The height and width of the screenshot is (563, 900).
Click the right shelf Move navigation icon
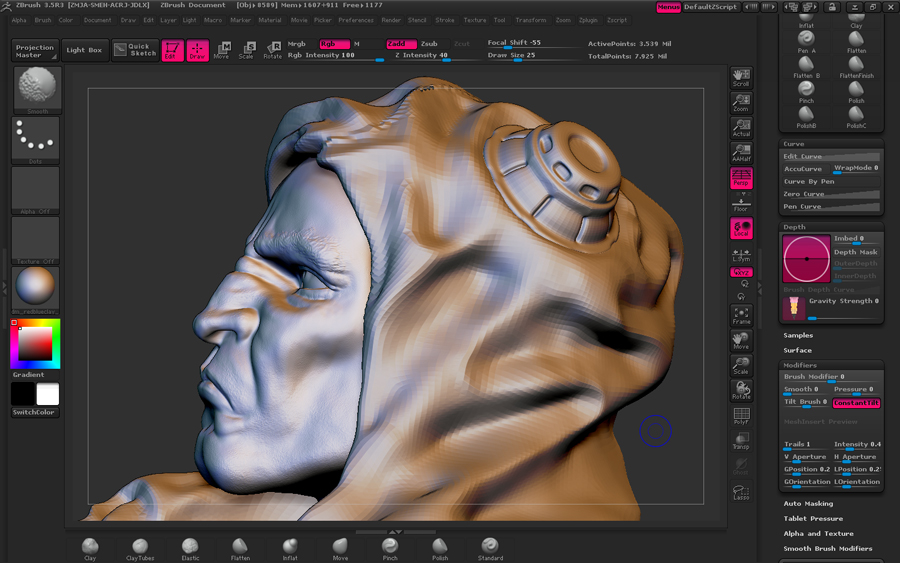[x=741, y=341]
